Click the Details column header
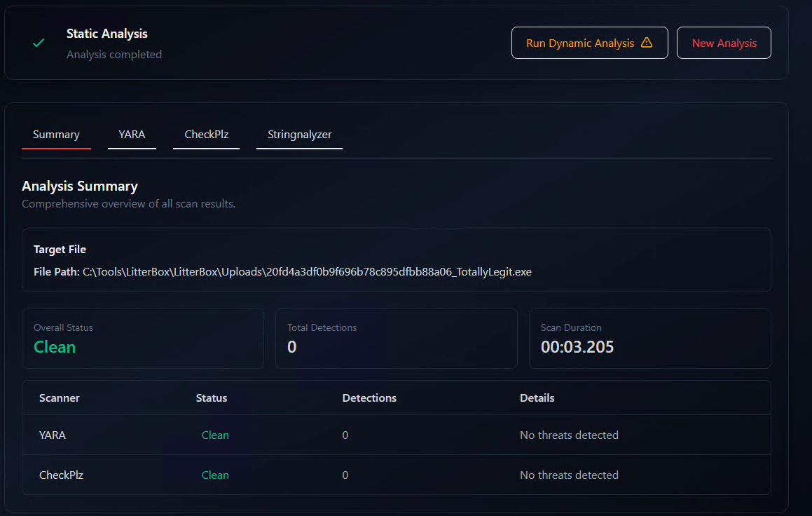Screen dimensions: 812x516 (537, 398)
